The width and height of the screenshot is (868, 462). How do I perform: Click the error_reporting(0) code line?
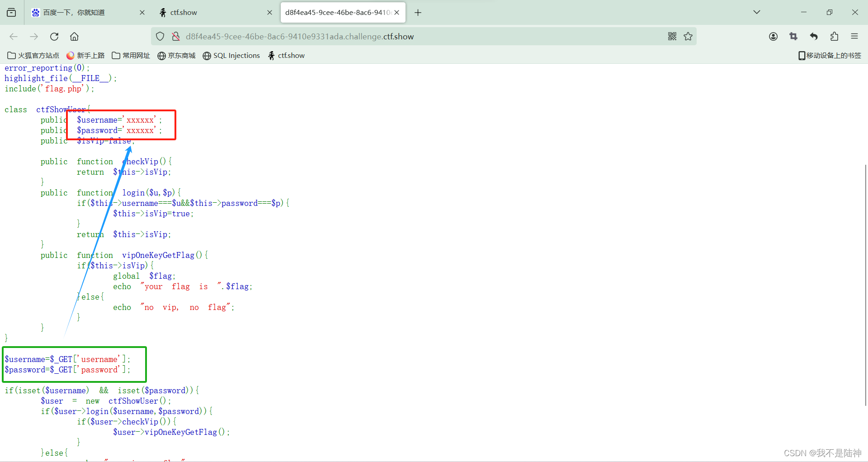click(x=47, y=68)
